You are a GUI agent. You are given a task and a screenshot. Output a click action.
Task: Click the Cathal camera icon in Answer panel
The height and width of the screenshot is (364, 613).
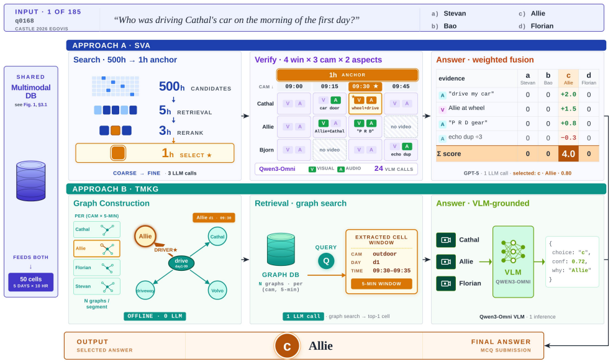pos(446,240)
